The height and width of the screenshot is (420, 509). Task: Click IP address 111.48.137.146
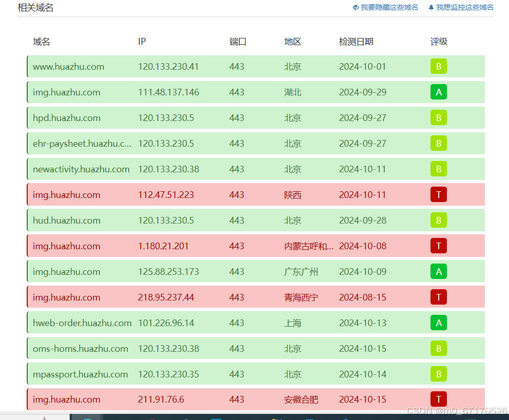(x=168, y=92)
